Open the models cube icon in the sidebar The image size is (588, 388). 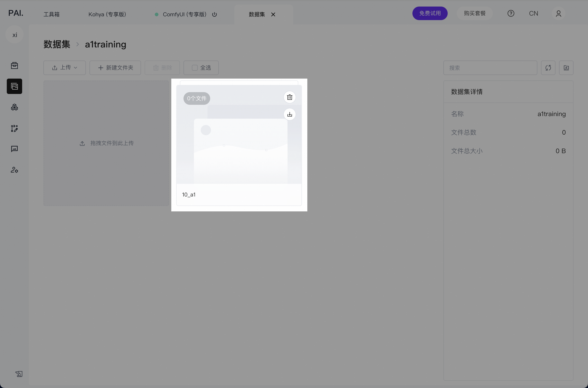point(14,107)
